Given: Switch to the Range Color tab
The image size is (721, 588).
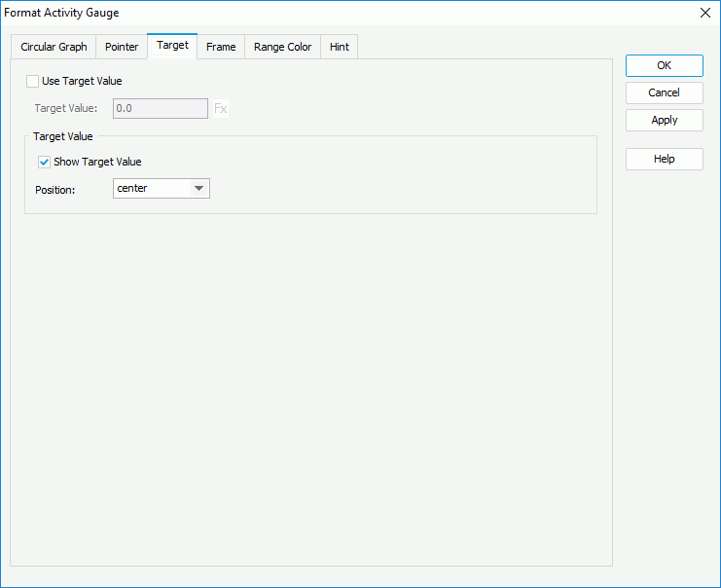Looking at the screenshot, I should (282, 47).
